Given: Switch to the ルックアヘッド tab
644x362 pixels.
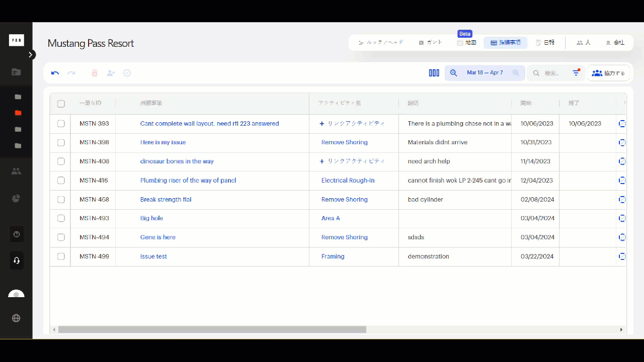Looking at the screenshot, I should [381, 43].
